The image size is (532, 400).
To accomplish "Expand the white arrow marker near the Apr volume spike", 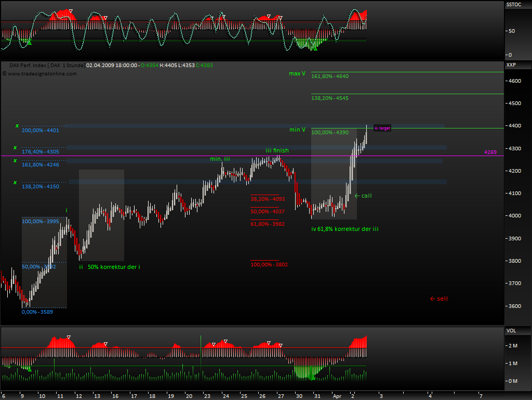I will click(280, 345).
